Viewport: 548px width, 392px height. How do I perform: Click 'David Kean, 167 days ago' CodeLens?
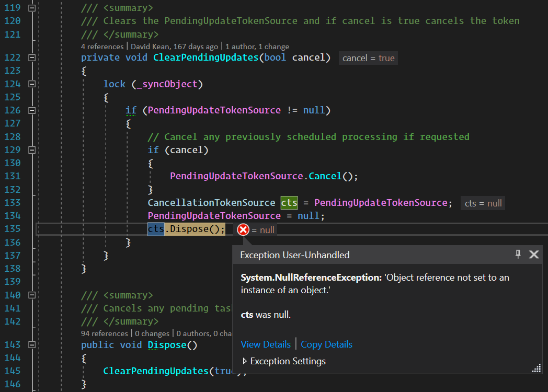[175, 47]
